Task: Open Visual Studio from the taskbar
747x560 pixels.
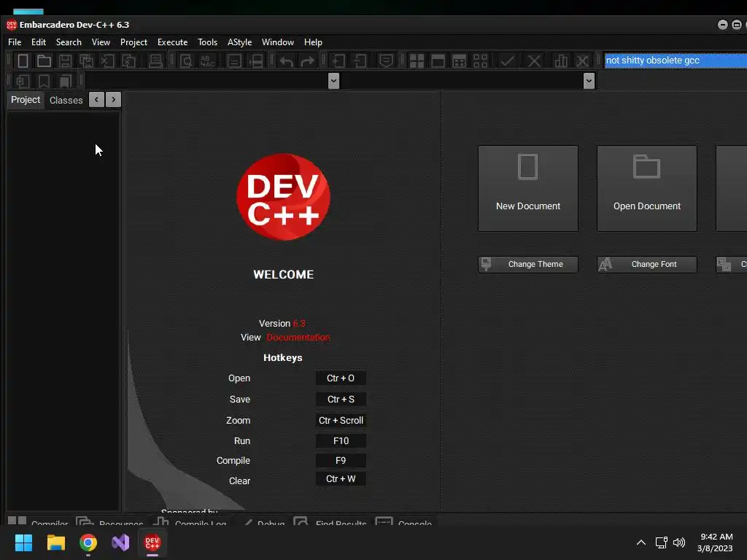Action: [120, 542]
